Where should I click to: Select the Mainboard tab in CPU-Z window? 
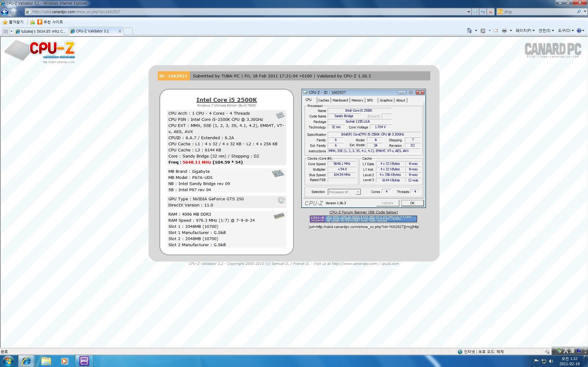coord(340,100)
